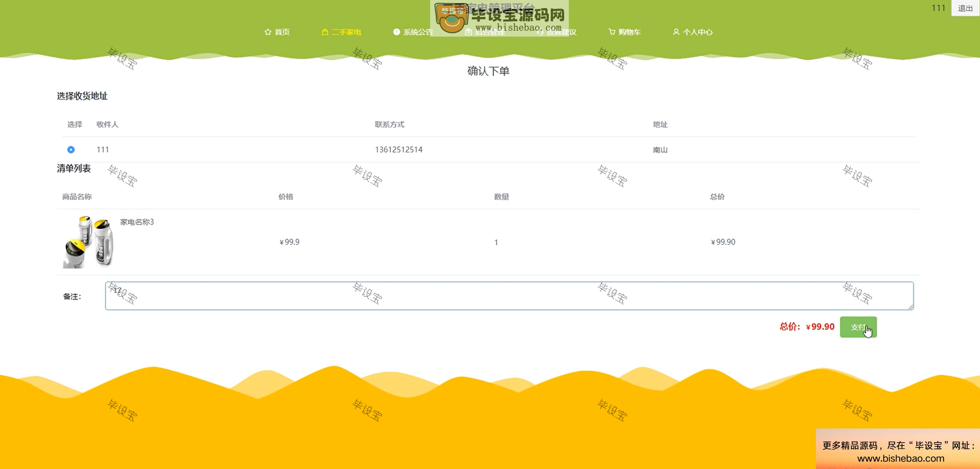Click the phone number 13612512514

(399, 150)
